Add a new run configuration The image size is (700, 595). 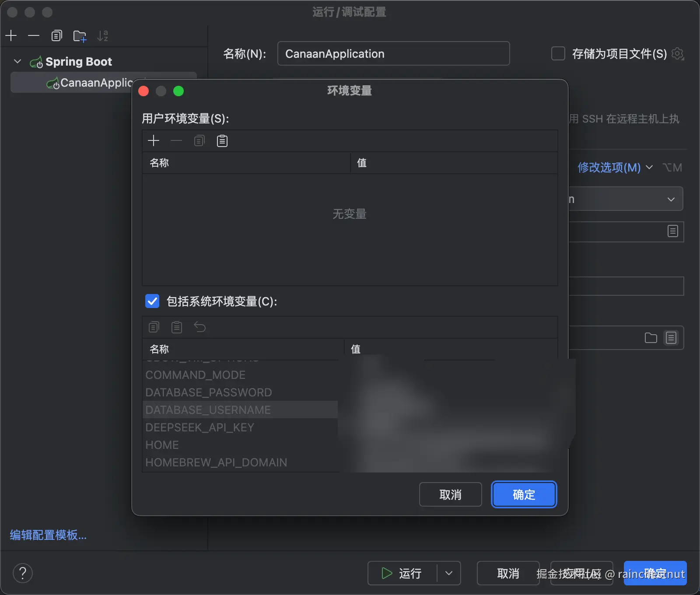pos(11,35)
